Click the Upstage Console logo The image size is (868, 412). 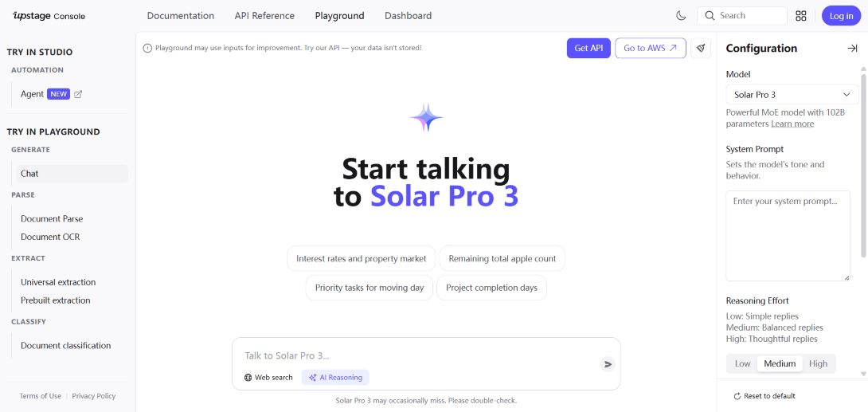coord(49,16)
